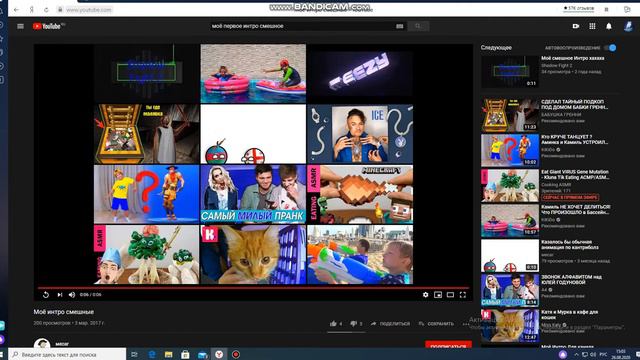Click the Yandex 'Я' button in address bar
Screen dimensions: 640x360
point(31,9)
